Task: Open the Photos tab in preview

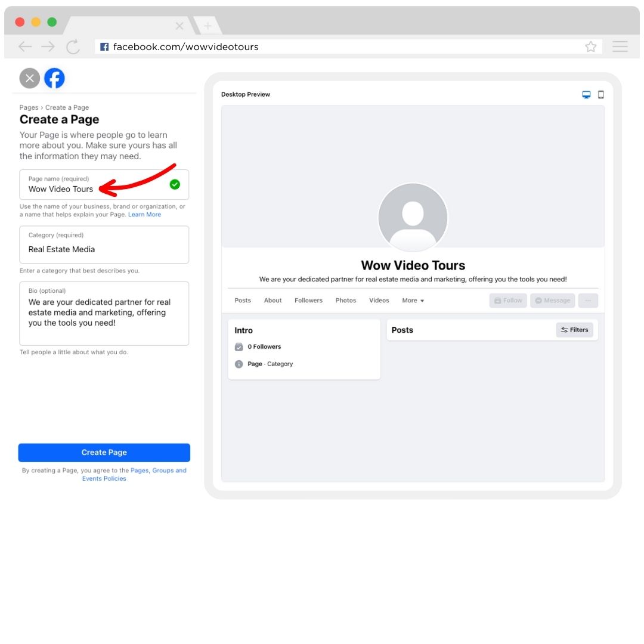Action: (346, 301)
